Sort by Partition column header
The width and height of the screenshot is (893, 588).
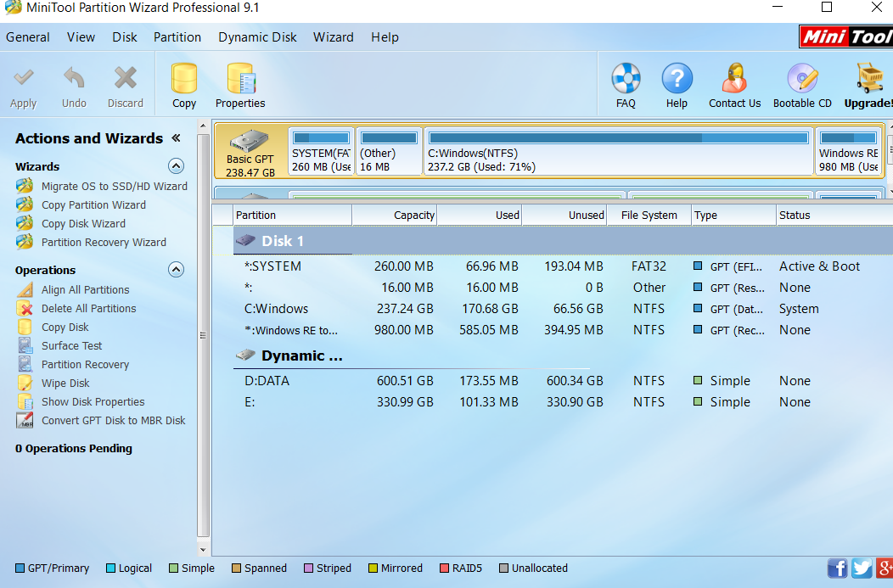(293, 216)
